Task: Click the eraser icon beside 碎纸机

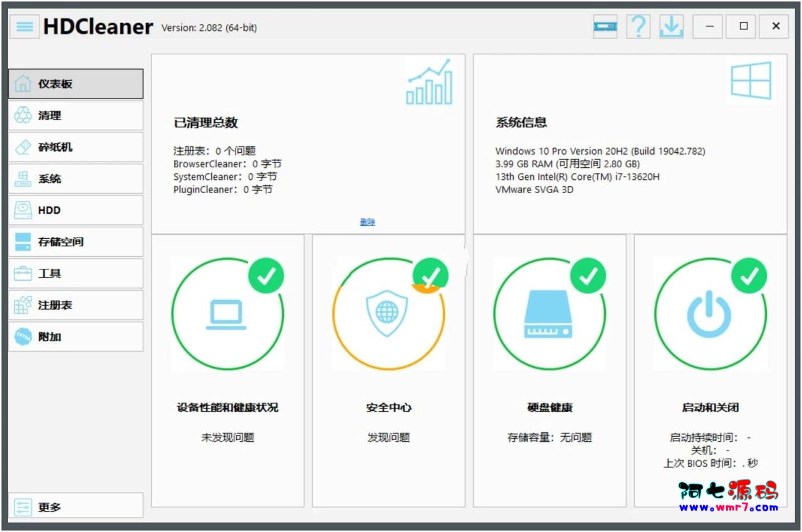Action: click(23, 147)
